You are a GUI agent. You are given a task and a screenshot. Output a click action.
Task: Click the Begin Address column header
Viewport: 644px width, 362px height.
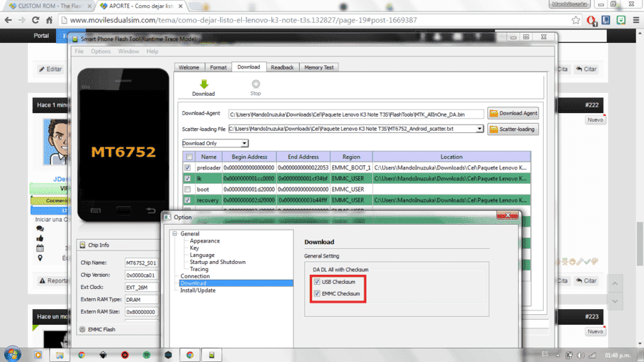[249, 157]
